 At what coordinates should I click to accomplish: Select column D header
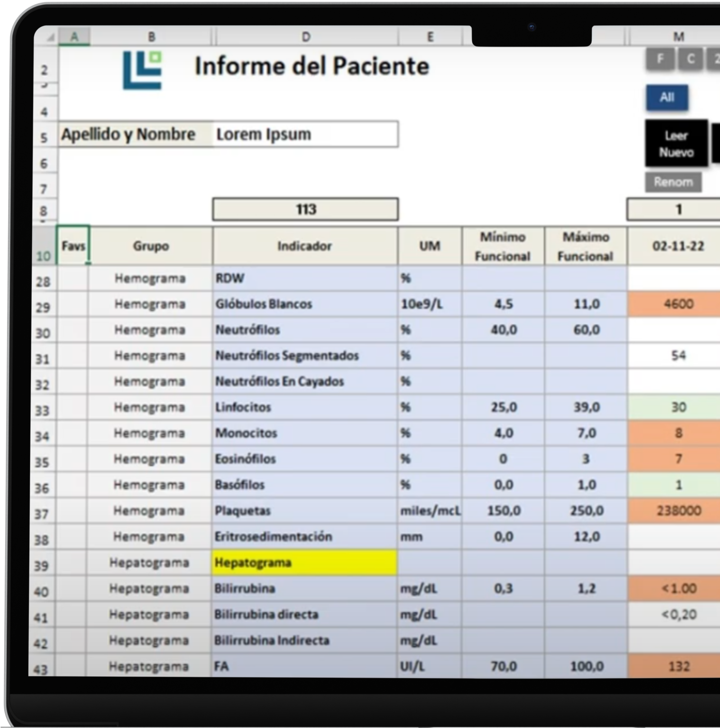[306, 37]
